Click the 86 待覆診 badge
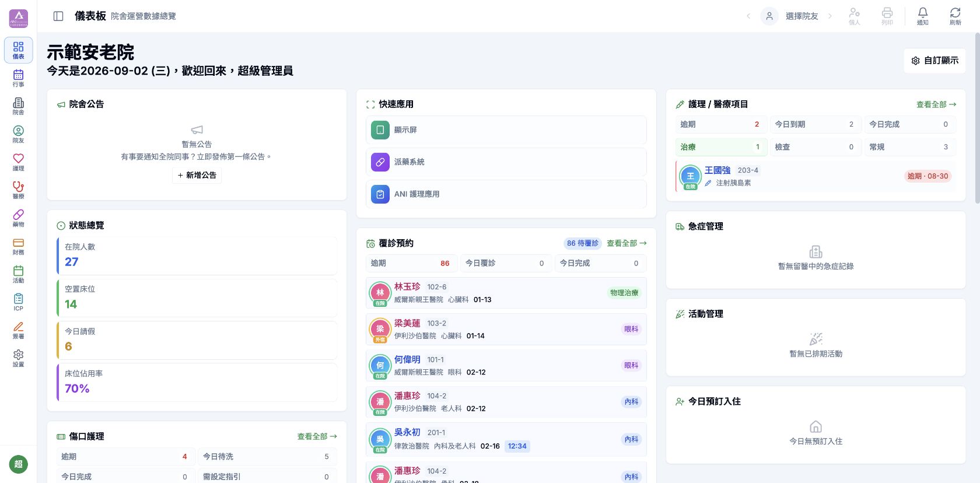Viewport: 980px width, 483px height. pos(583,243)
